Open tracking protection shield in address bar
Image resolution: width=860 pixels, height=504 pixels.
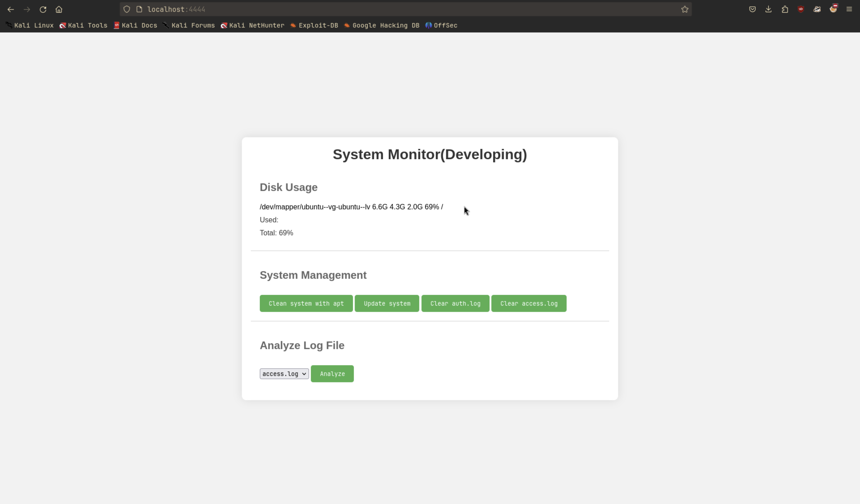pos(127,10)
